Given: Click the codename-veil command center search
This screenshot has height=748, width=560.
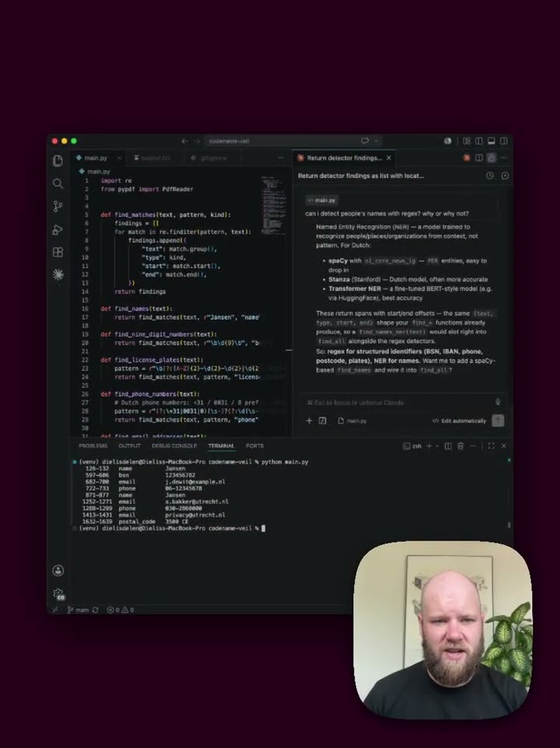Looking at the screenshot, I should click(x=292, y=142).
